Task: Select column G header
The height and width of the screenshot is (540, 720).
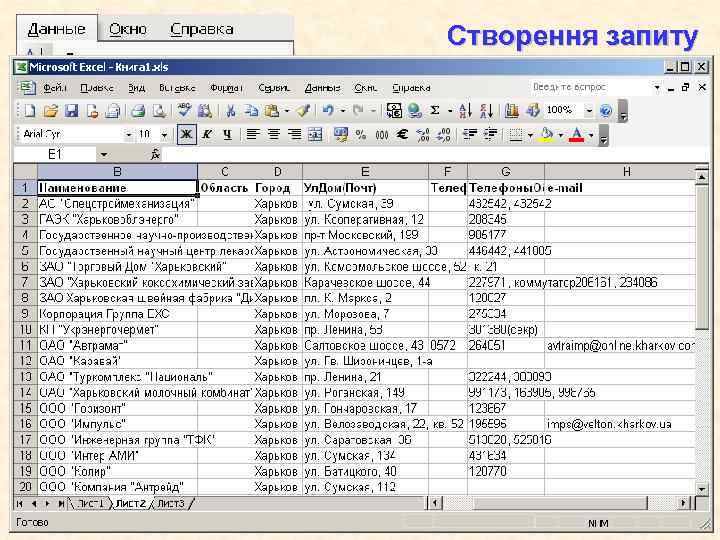Action: 506,172
